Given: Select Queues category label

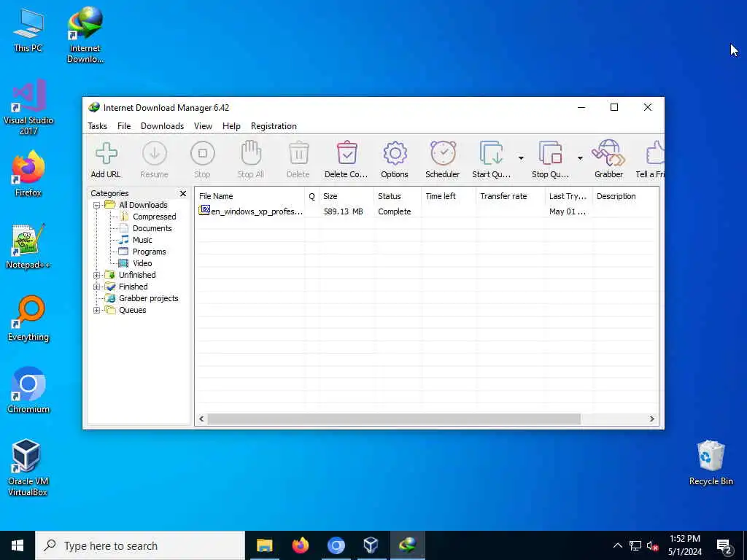Looking at the screenshot, I should (x=133, y=311).
